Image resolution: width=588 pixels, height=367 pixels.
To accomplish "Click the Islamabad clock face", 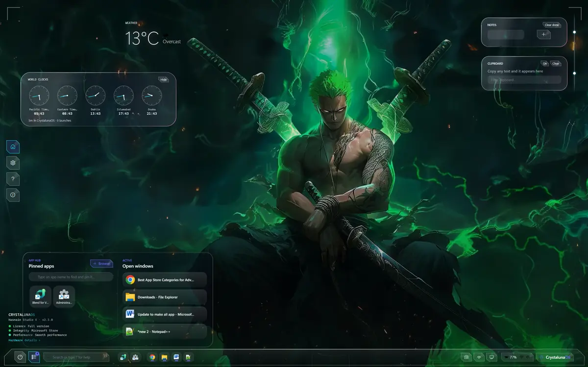I will tap(123, 96).
